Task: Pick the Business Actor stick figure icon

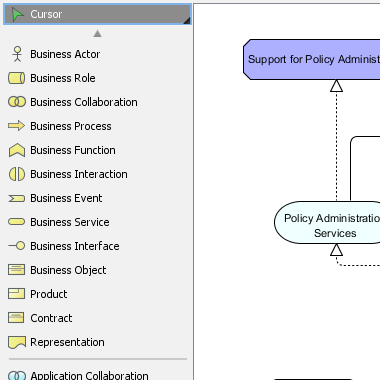Action: point(17,54)
